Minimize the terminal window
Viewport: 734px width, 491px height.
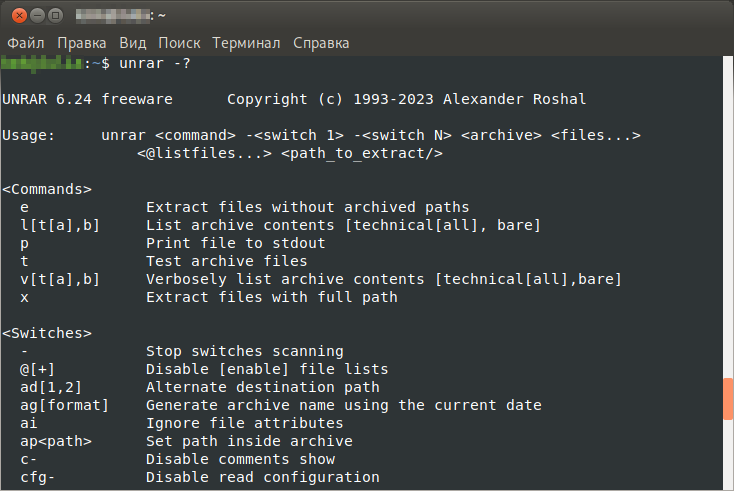35,16
